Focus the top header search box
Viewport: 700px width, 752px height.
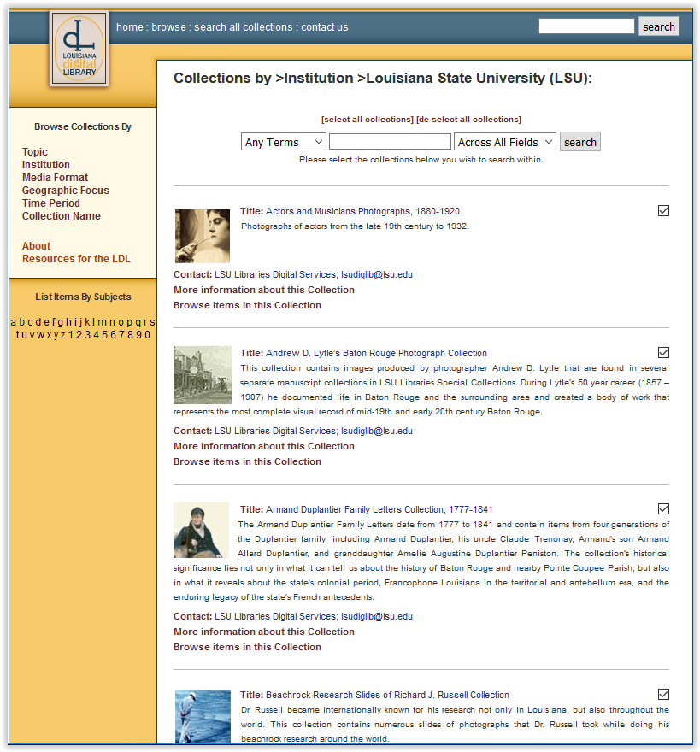(x=586, y=26)
